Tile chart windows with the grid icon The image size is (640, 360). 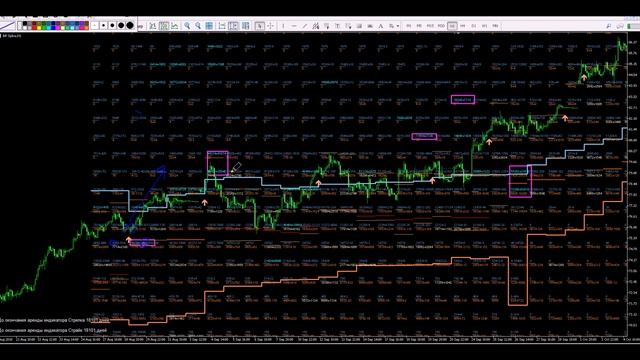pos(209,26)
